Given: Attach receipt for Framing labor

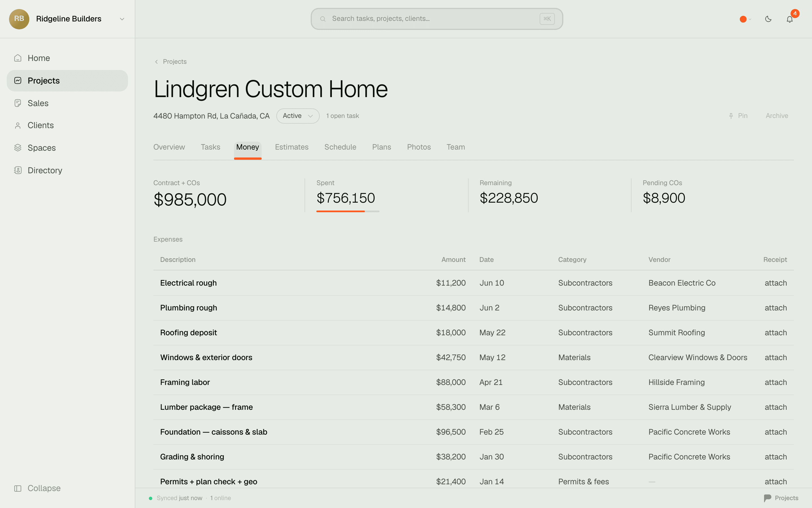Looking at the screenshot, I should tap(775, 383).
